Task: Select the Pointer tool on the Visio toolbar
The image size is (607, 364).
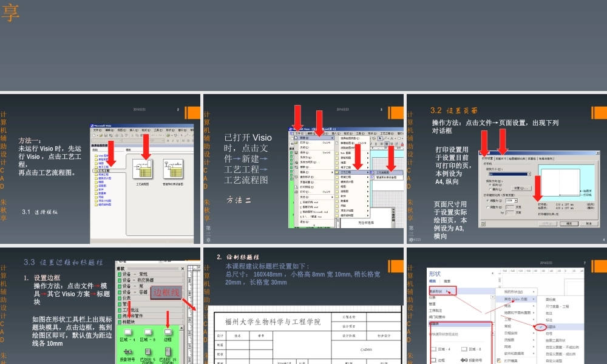Action: [381, 138]
